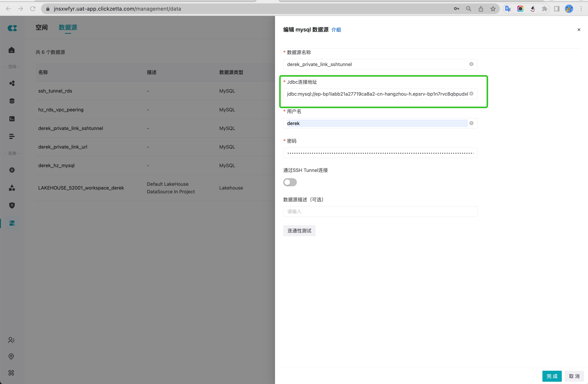Click the location pin icon in sidebar

(11, 356)
